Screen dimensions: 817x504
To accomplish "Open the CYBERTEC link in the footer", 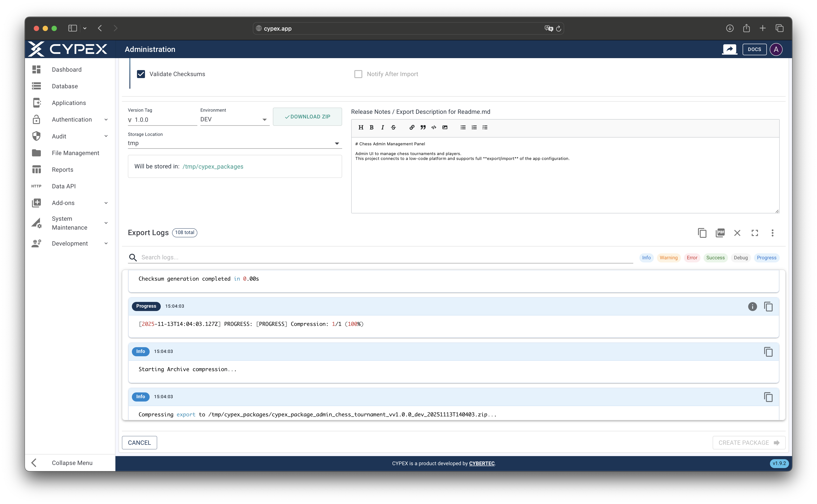I will pos(482,463).
